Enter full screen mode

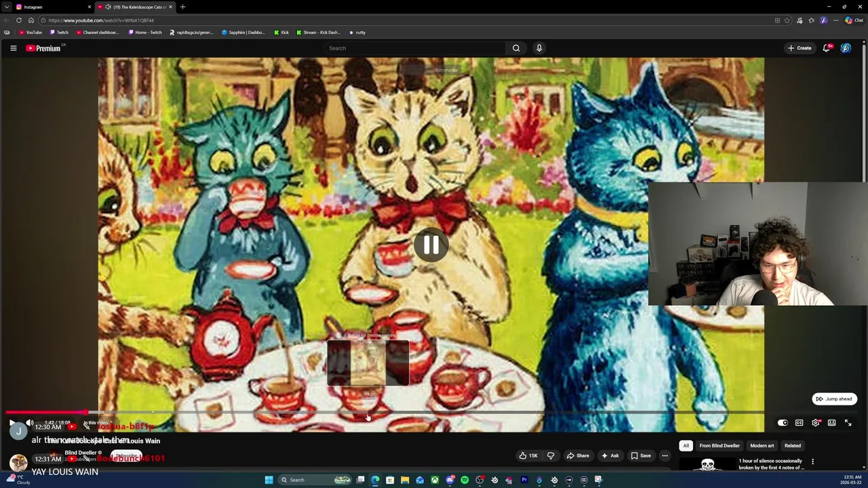(848, 423)
